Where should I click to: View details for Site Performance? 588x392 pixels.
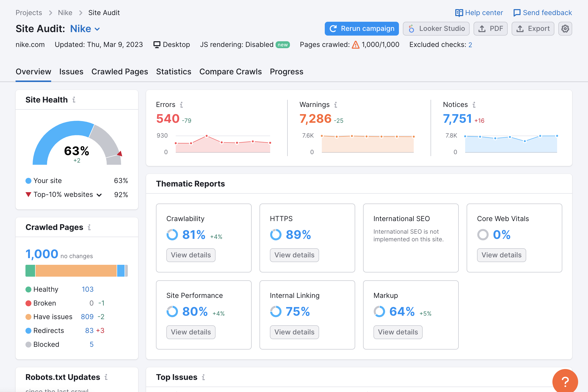click(191, 332)
